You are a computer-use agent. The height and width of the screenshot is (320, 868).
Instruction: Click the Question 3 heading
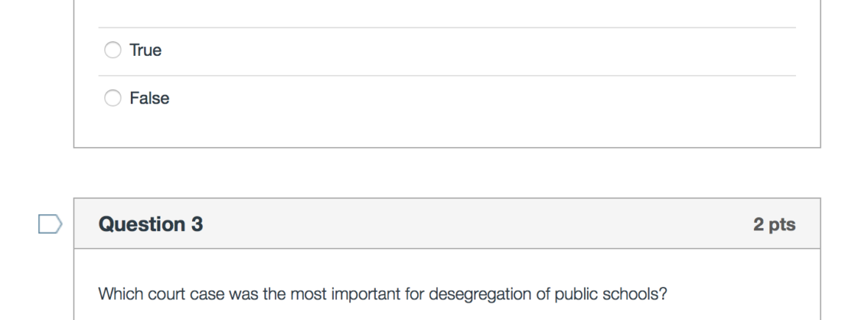(151, 224)
